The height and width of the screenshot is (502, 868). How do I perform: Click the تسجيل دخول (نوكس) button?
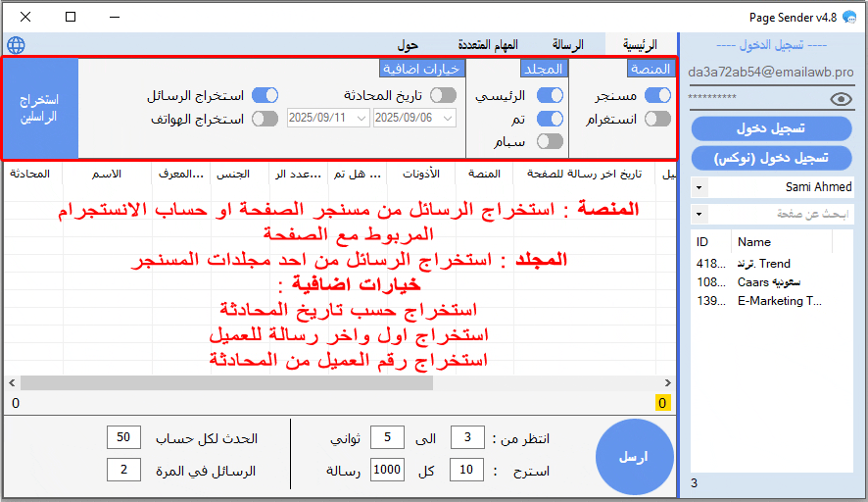coord(771,159)
